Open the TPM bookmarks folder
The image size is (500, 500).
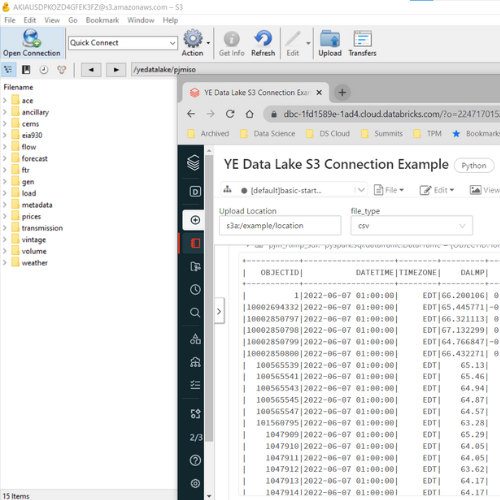click(x=427, y=134)
